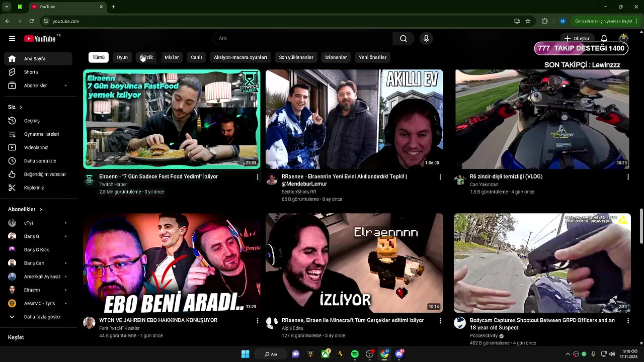Open the EBO BENİ ARADI thumbnail

click(x=172, y=263)
